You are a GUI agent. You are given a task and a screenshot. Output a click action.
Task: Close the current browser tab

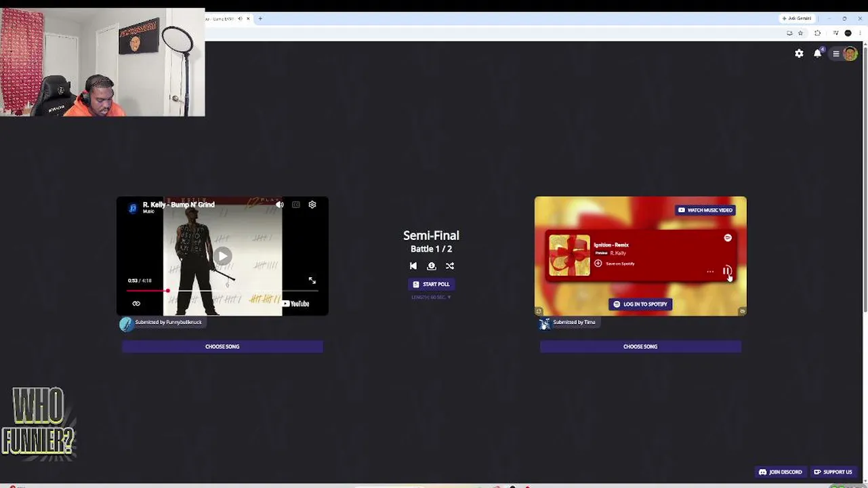pyautogui.click(x=248, y=18)
